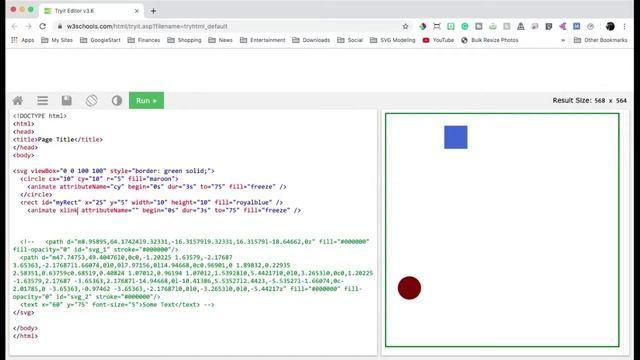Click the maroon circle in result pane
Viewport: 640px width, 360px height.
409,288
